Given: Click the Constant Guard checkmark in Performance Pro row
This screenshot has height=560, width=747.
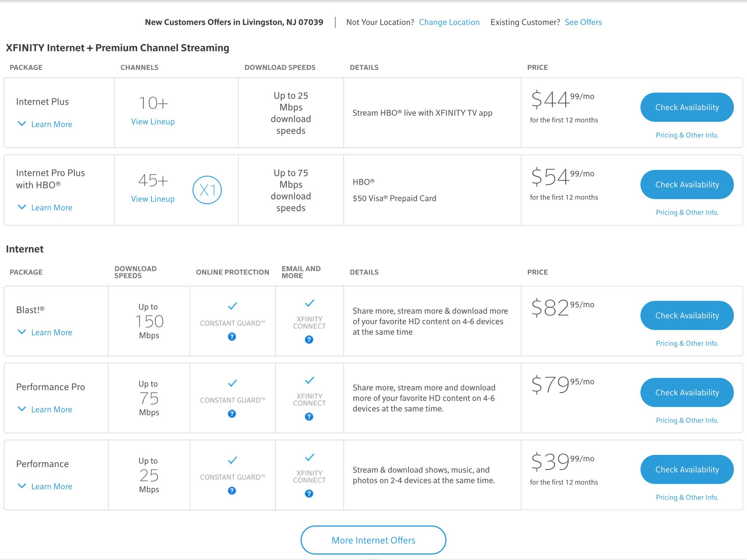Looking at the screenshot, I should tap(232, 383).
